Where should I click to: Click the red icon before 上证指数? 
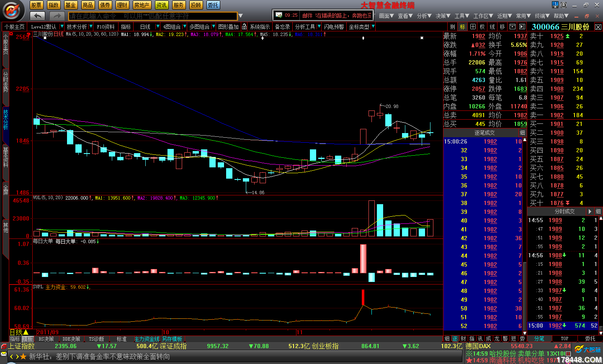tap(4, 346)
